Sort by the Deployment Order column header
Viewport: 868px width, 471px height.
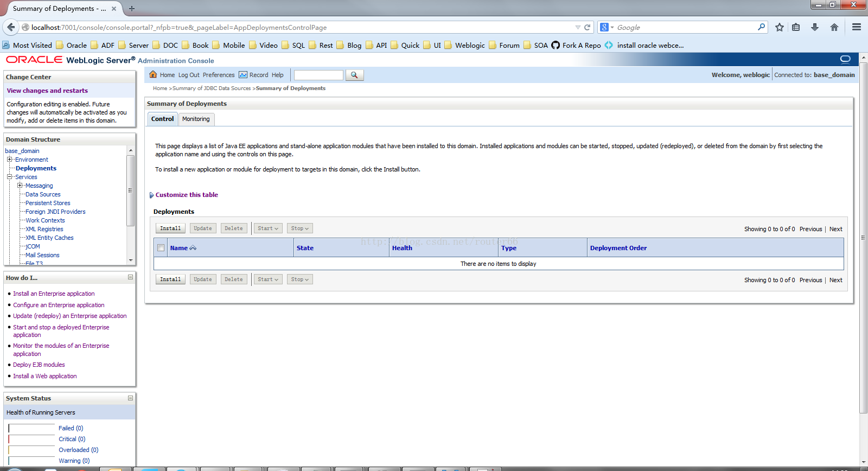tap(618, 248)
